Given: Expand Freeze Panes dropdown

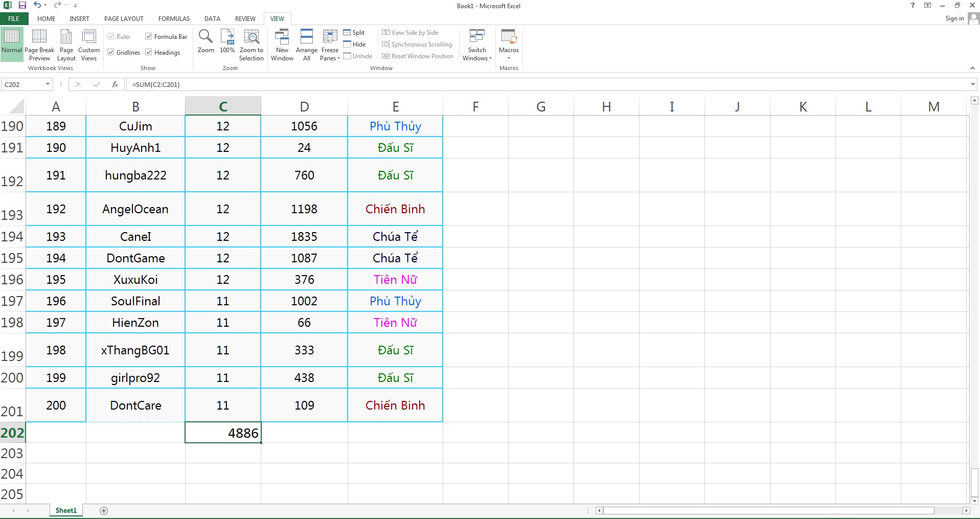Looking at the screenshot, I should click(x=330, y=45).
